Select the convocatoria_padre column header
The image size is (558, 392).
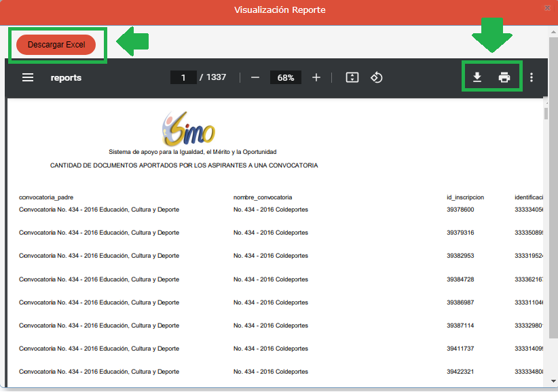(x=46, y=197)
